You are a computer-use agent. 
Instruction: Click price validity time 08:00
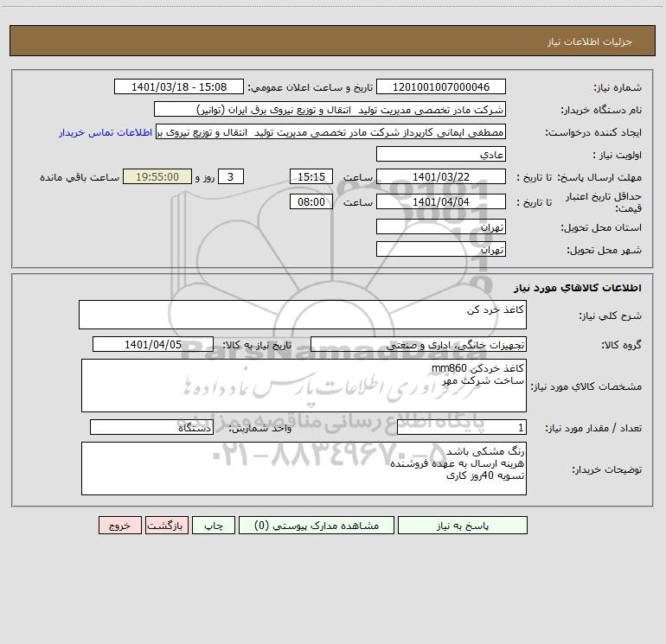(x=311, y=201)
